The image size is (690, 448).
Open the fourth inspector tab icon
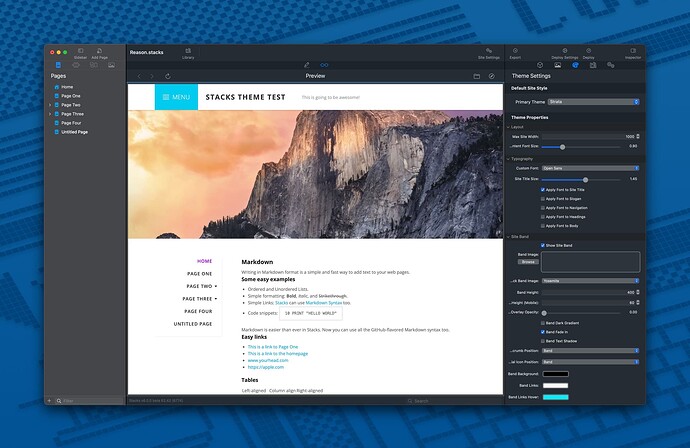click(x=593, y=65)
